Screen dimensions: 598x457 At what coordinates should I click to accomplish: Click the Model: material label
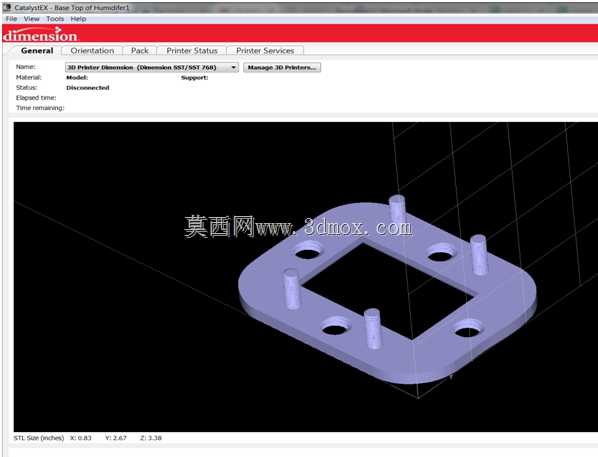(77, 77)
